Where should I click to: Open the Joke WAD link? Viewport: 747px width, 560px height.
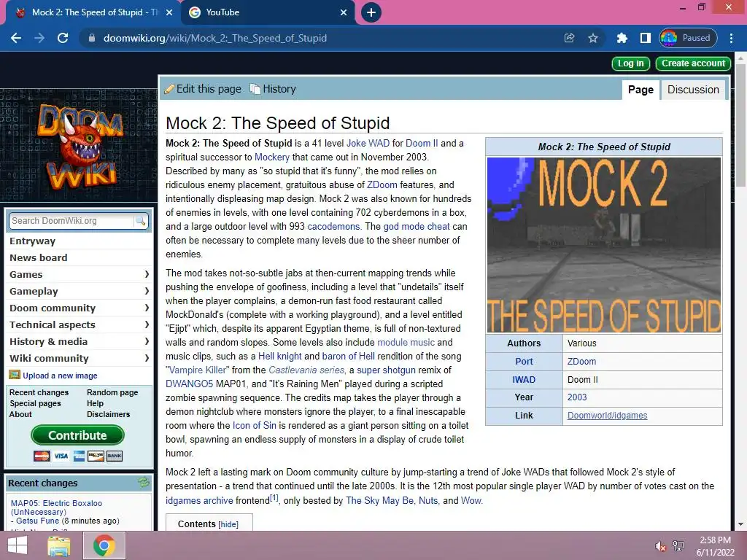tap(368, 144)
